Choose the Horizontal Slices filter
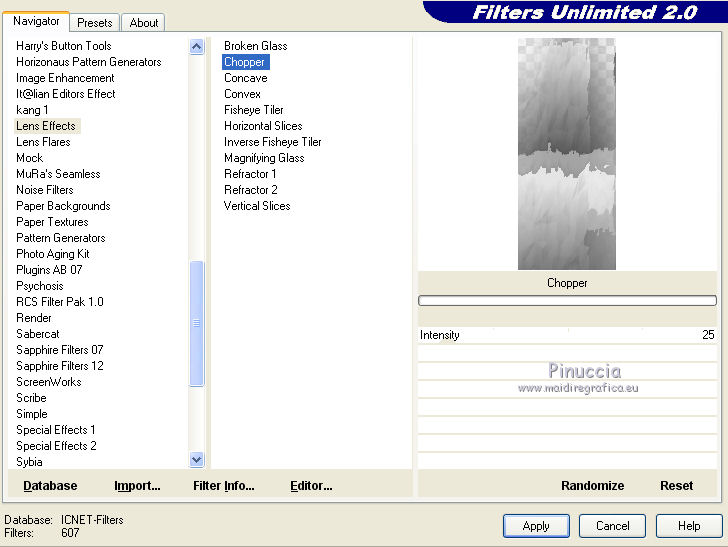Screen dimensions: 728x547 pyautogui.click(x=263, y=126)
